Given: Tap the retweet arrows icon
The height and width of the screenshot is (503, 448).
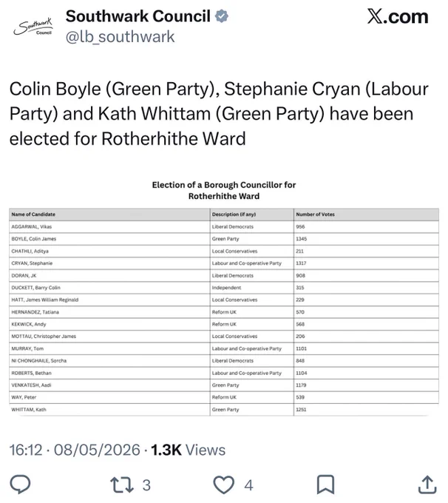Looking at the screenshot, I should 122,485.
